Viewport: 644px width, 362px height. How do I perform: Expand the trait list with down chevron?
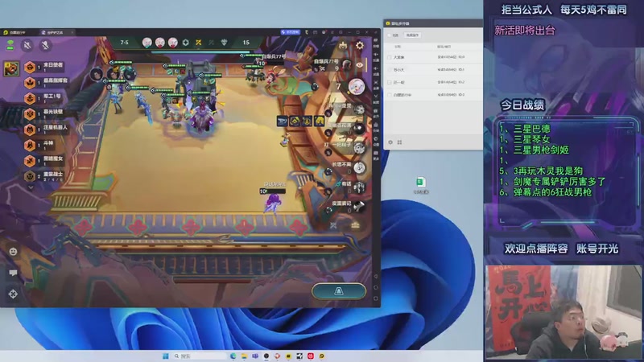point(31,187)
